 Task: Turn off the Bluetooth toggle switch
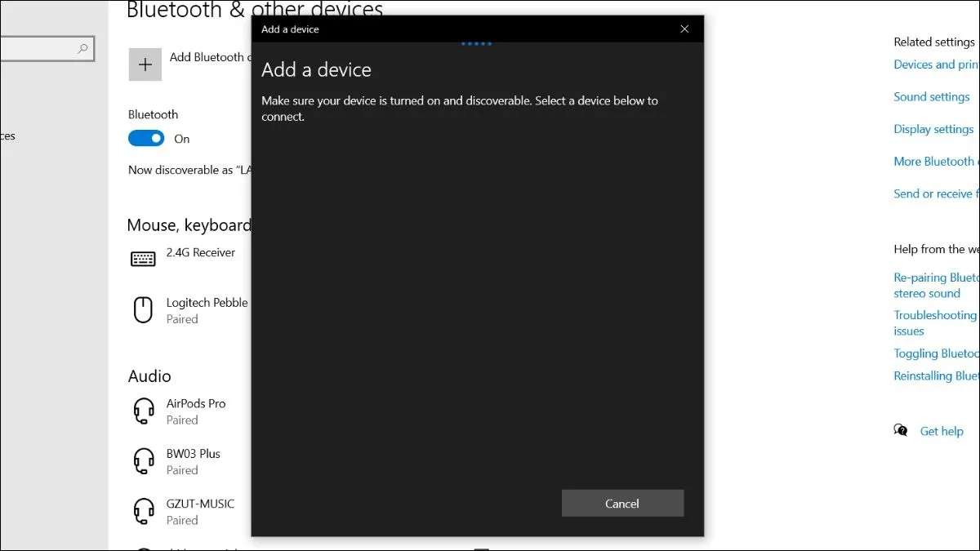(x=146, y=139)
